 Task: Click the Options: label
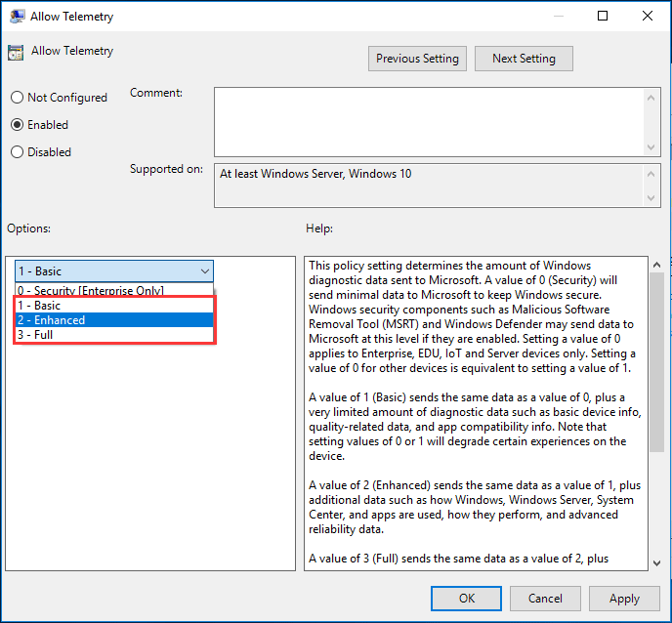[x=28, y=228]
